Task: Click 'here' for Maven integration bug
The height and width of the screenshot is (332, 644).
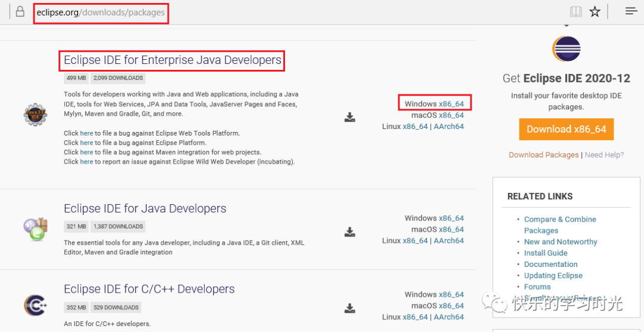Action: pos(86,152)
